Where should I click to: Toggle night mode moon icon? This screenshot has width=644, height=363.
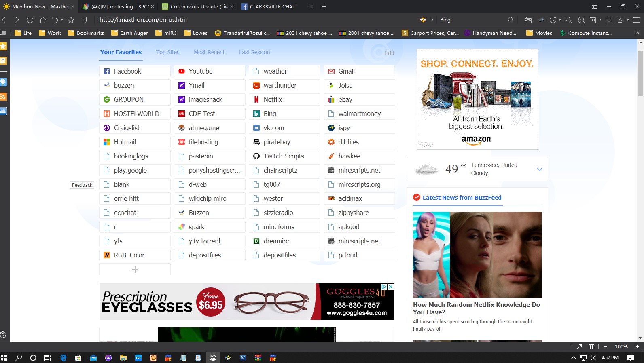point(553,20)
